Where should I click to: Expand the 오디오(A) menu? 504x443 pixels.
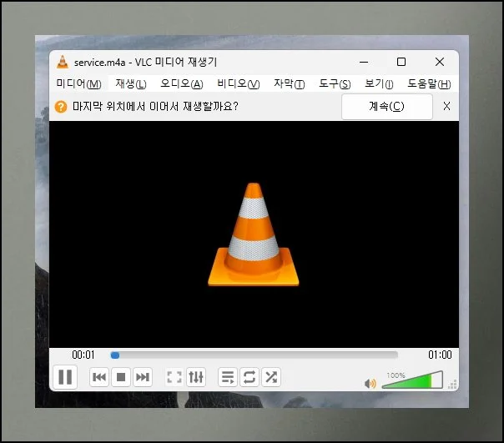181,84
